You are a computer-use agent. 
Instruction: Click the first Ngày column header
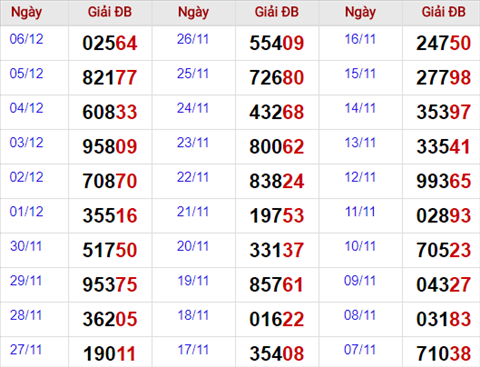point(27,12)
